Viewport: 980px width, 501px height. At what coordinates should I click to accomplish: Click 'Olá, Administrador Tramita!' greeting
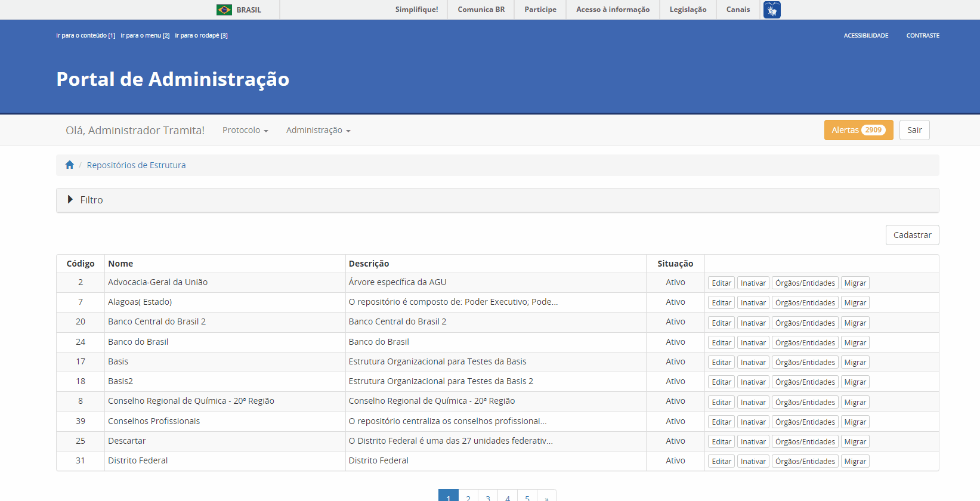click(135, 130)
